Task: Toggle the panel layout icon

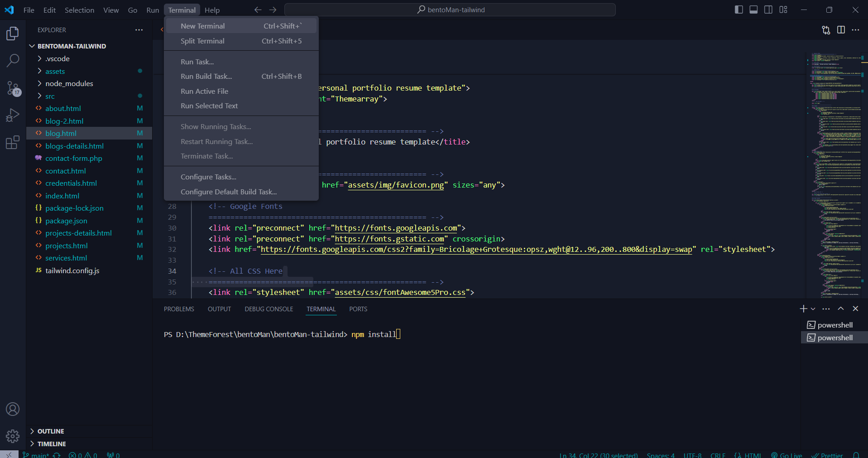Action: 753,10
